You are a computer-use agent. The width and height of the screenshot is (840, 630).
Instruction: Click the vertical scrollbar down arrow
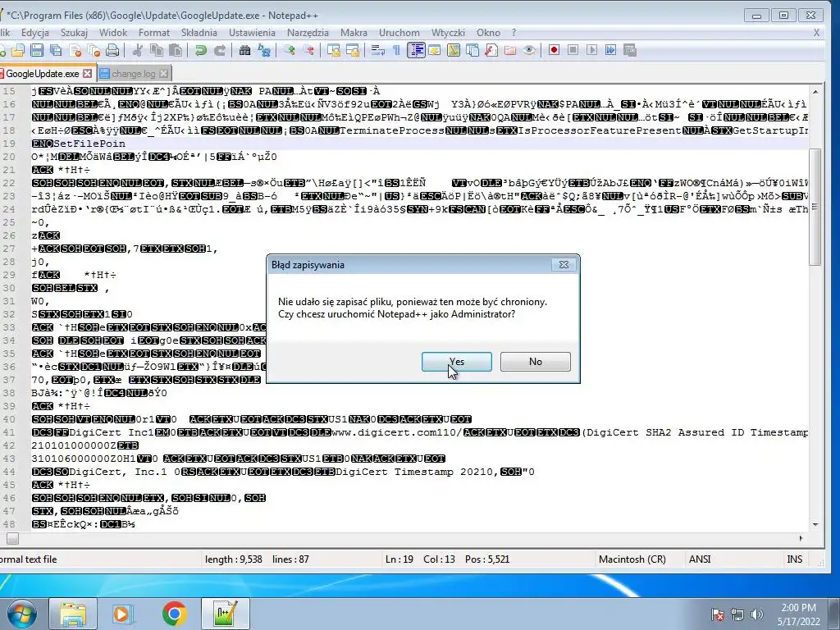(815, 524)
